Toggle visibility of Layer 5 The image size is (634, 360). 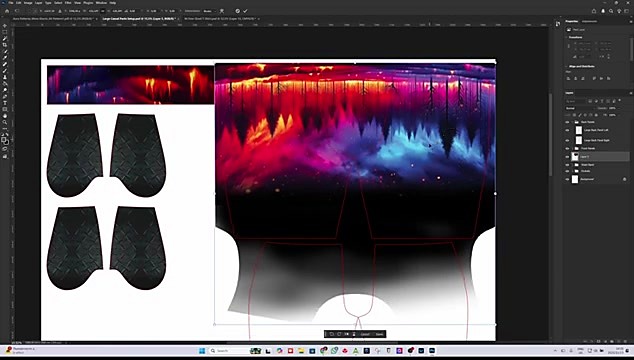click(567, 157)
